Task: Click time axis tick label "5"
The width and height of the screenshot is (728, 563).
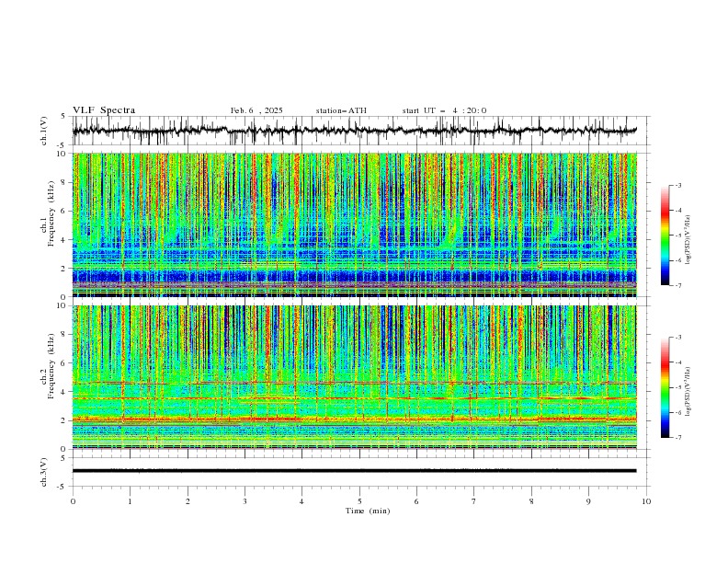Action: click(x=359, y=501)
